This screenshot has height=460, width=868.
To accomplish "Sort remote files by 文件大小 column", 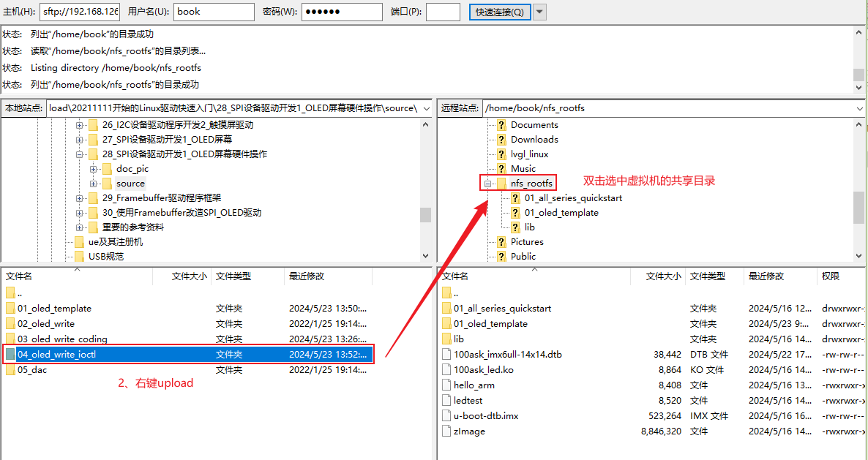I will pyautogui.click(x=661, y=276).
